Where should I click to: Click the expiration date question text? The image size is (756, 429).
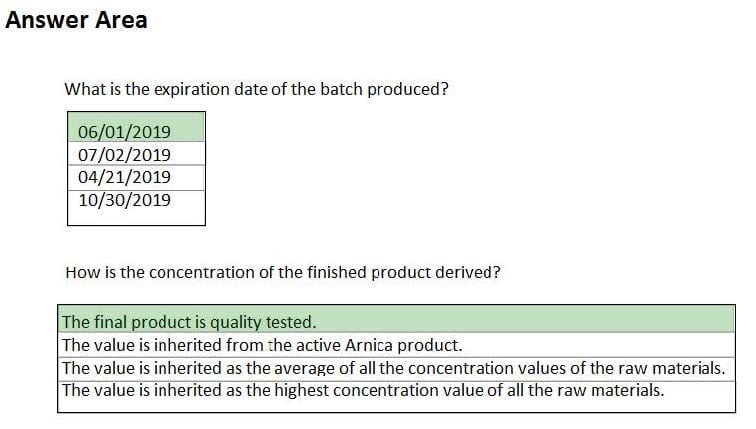[x=256, y=90]
